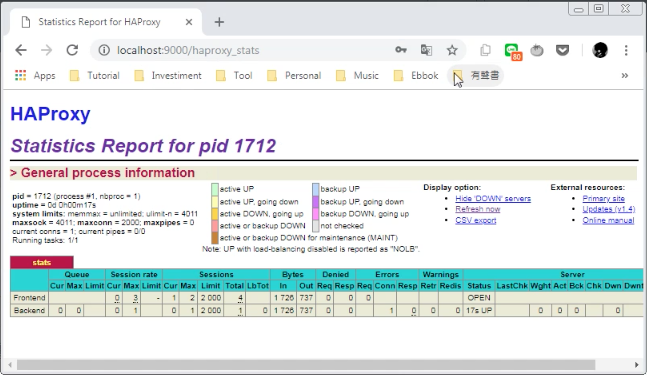
Task: Maximize the browser window
Action: pos(599,9)
